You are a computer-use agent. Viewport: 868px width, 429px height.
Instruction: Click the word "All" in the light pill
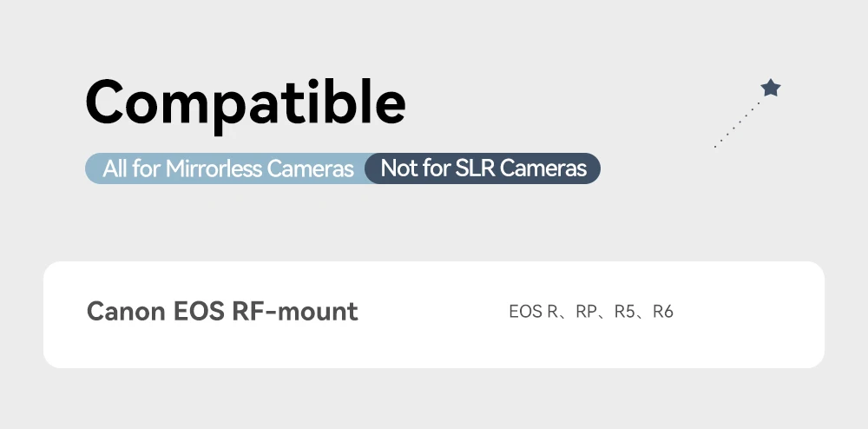(x=115, y=168)
